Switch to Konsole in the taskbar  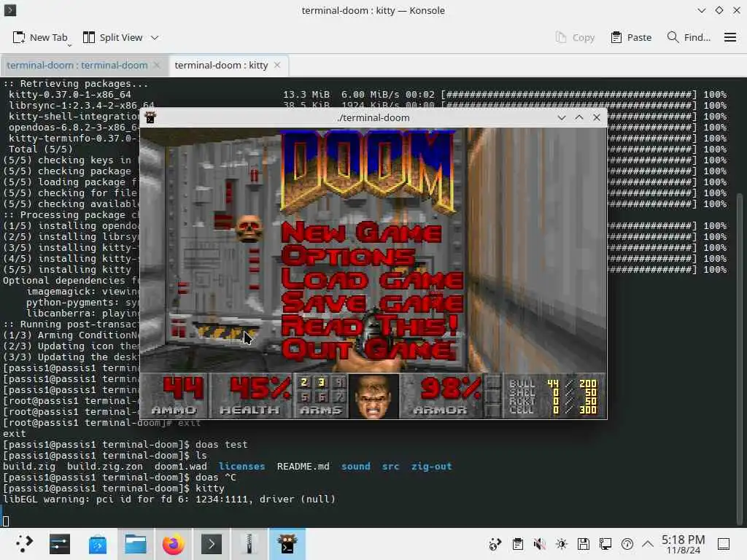tap(212, 544)
